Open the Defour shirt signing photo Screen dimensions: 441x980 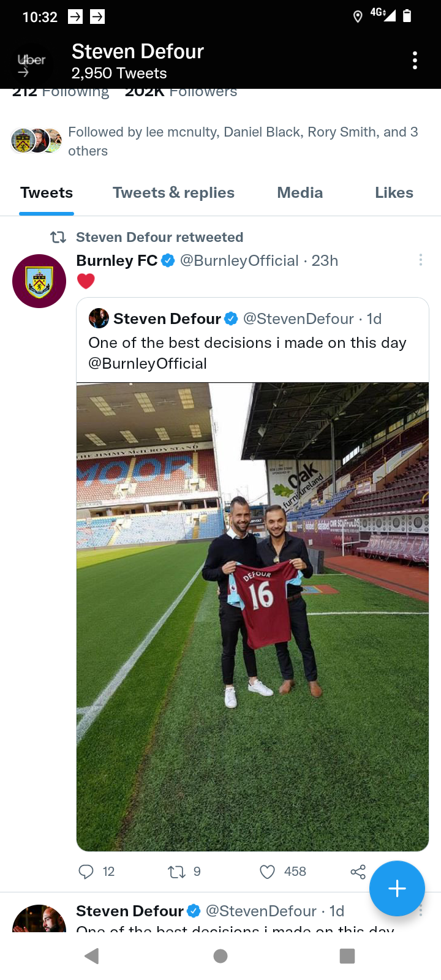tap(252, 616)
